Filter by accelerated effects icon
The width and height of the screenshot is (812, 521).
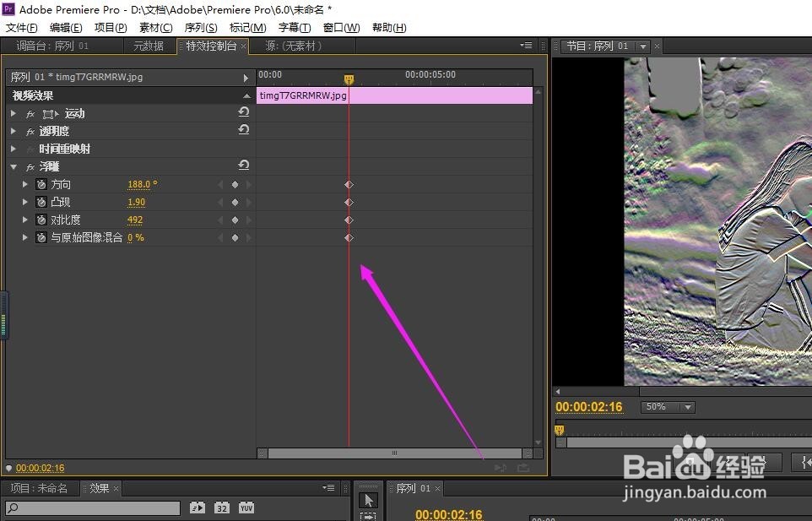(198, 507)
